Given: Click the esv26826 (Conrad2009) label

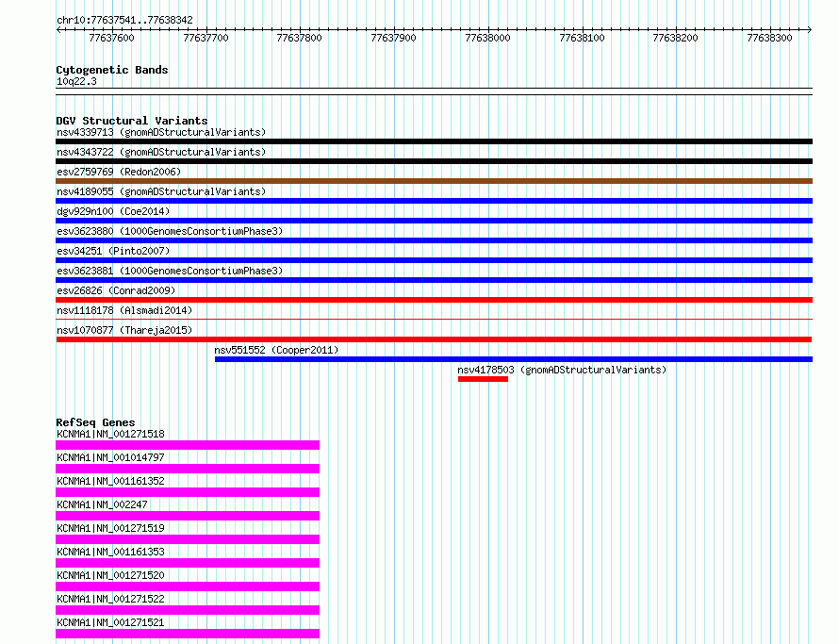Looking at the screenshot, I should click(x=116, y=290).
